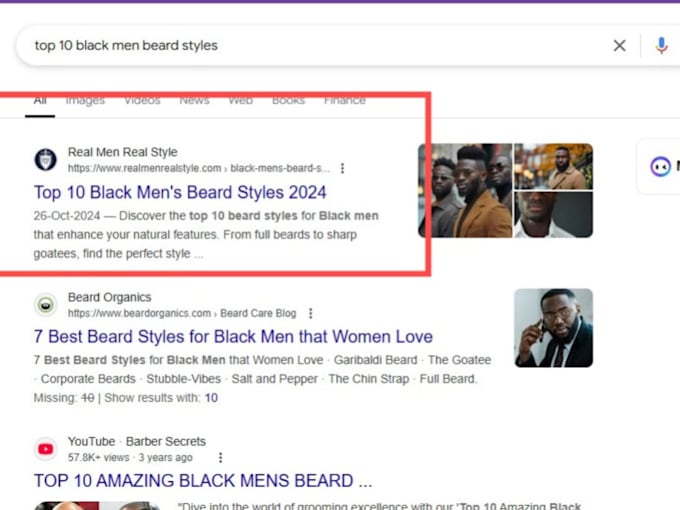Visit the realmenrealstyle.com URL
680x510 pixels.
tap(199, 168)
